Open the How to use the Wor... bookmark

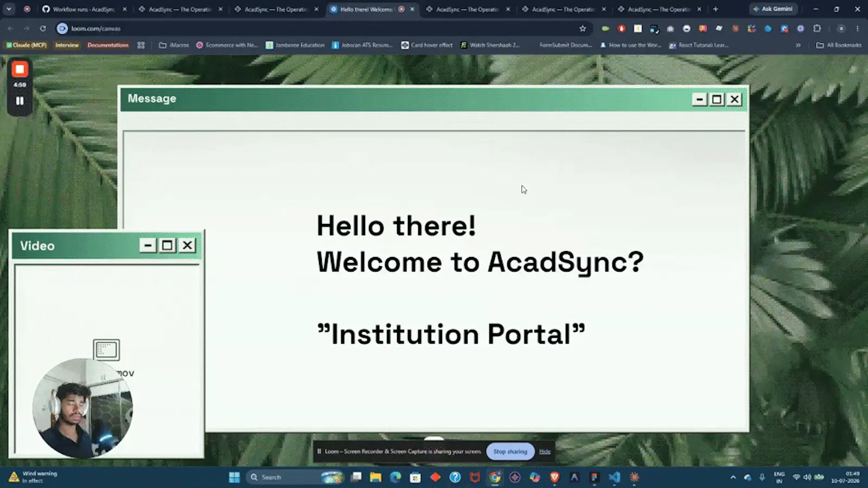click(x=630, y=46)
